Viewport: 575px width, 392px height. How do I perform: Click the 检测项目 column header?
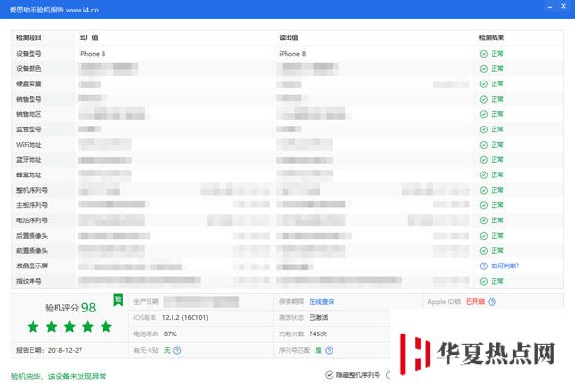29,37
